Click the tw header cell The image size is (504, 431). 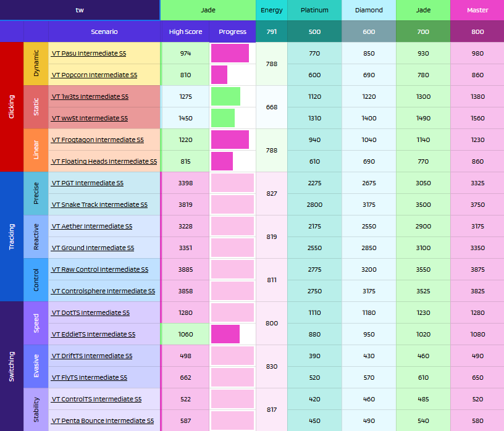79,10
